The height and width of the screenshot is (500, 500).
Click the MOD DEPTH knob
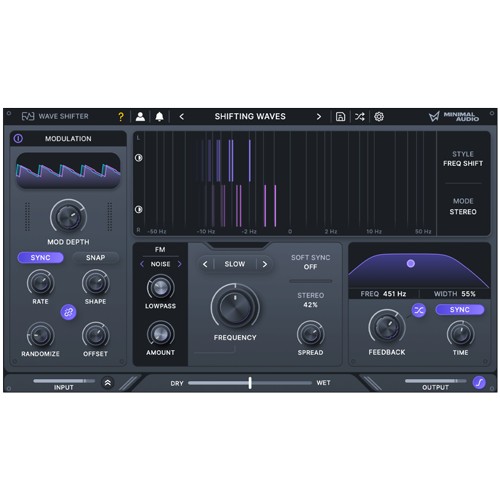point(68,217)
